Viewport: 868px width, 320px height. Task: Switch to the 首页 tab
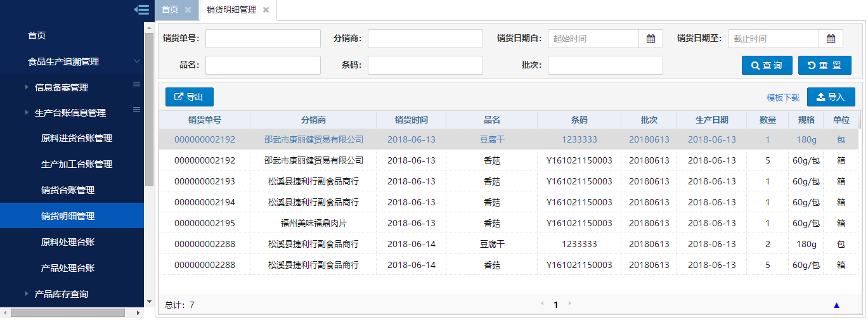(x=170, y=10)
